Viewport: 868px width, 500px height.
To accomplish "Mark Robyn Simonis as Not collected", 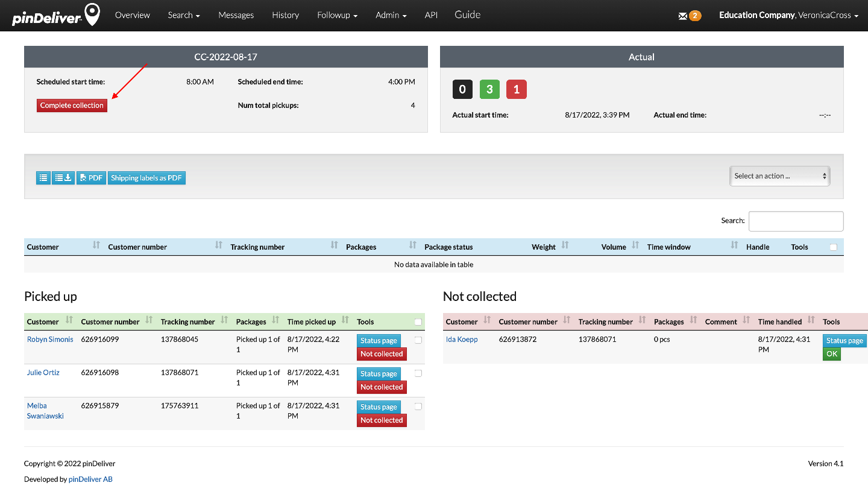I will [x=382, y=354].
